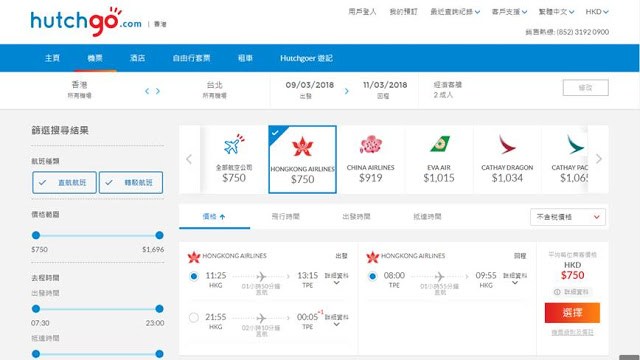640x360 pixels.
Task: Go to the home page tab
Action: tap(52, 58)
